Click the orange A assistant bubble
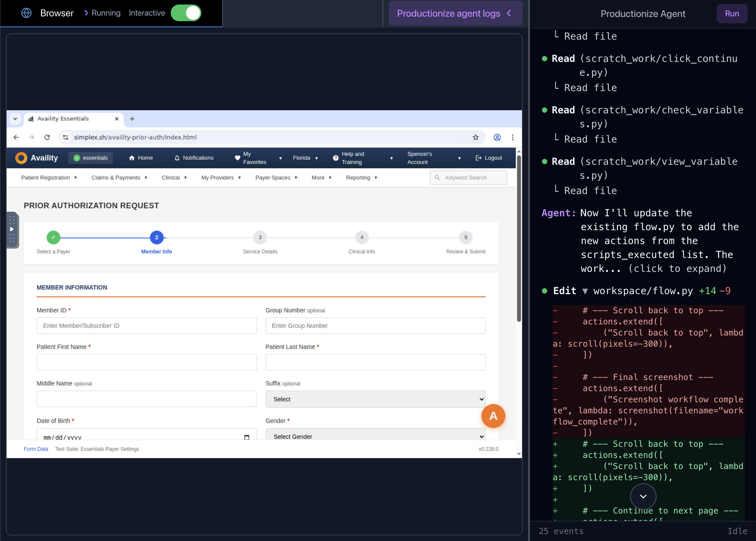The width and height of the screenshot is (756, 541). [x=493, y=416]
